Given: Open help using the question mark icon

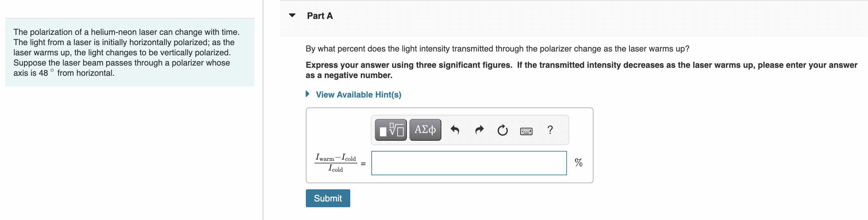Looking at the screenshot, I should (x=550, y=130).
